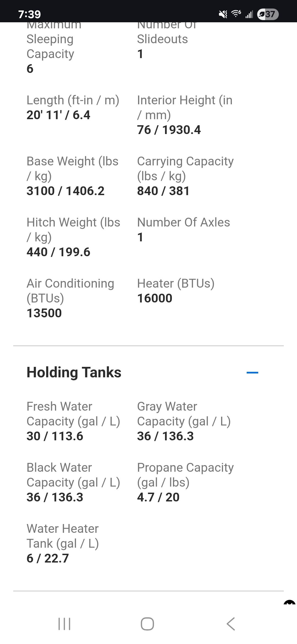Tap the Carrying Capacity value 840 / 381
The height and width of the screenshot is (644, 297).
point(163,191)
